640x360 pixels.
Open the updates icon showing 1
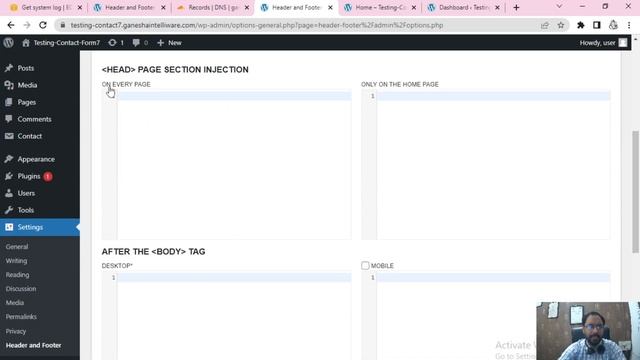[116, 42]
